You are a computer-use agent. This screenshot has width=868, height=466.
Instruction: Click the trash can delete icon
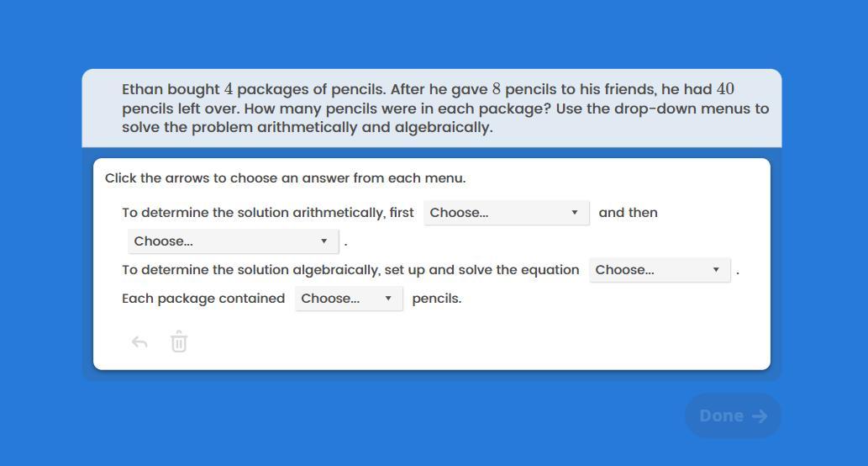(179, 342)
